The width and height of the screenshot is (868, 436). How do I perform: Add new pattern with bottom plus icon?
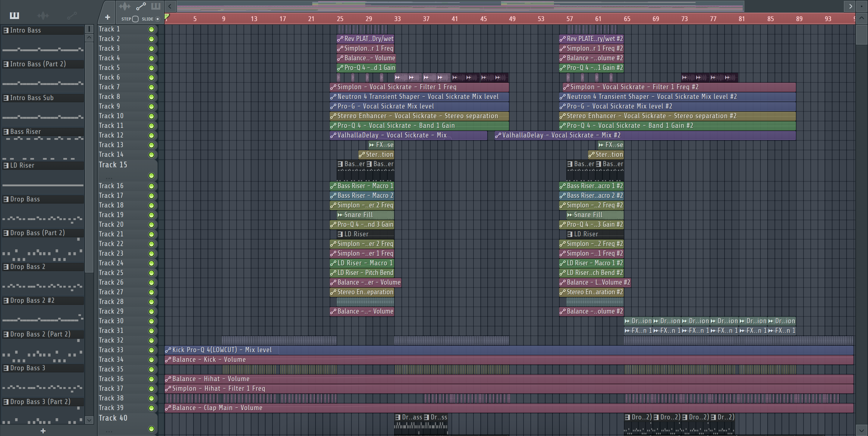[x=43, y=431]
